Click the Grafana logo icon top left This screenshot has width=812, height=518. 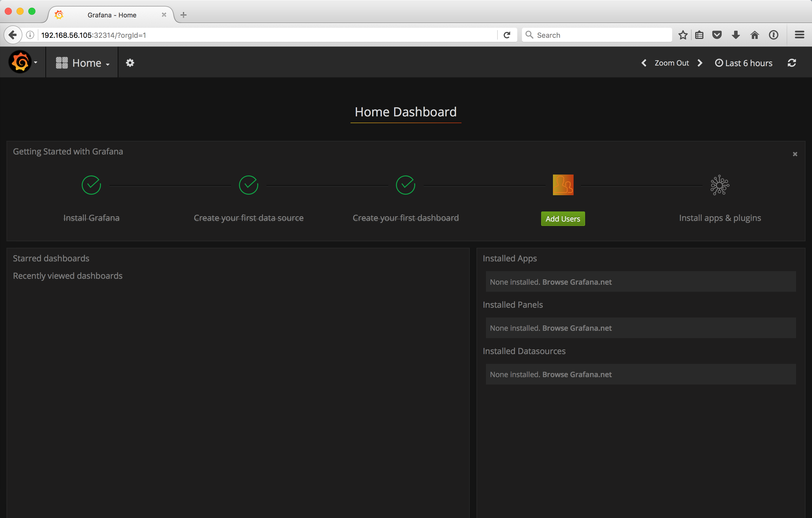(19, 63)
